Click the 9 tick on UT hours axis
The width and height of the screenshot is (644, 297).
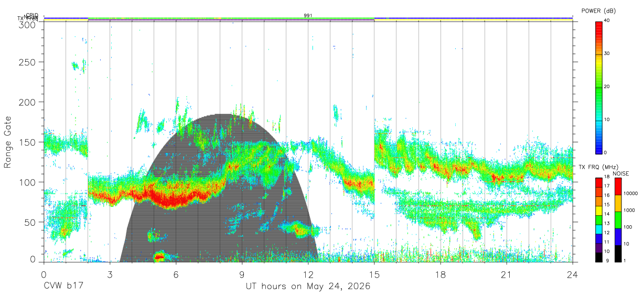coord(242,274)
